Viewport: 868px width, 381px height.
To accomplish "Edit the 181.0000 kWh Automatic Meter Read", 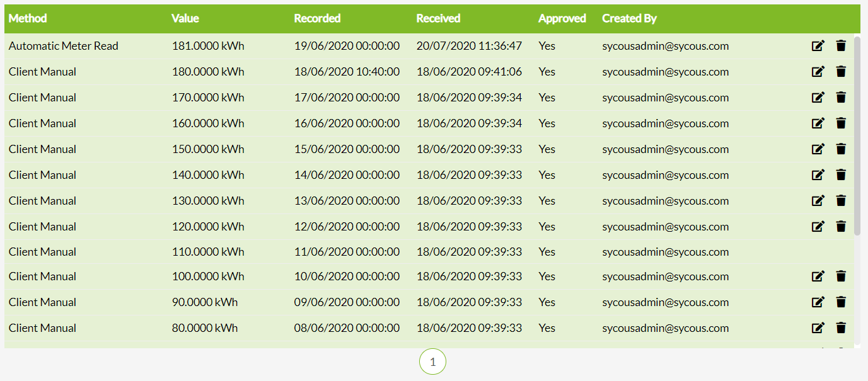I will pos(818,46).
